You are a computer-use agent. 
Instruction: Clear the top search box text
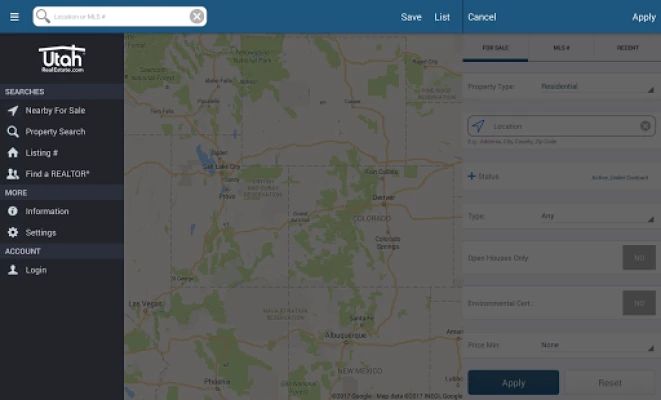[196, 16]
